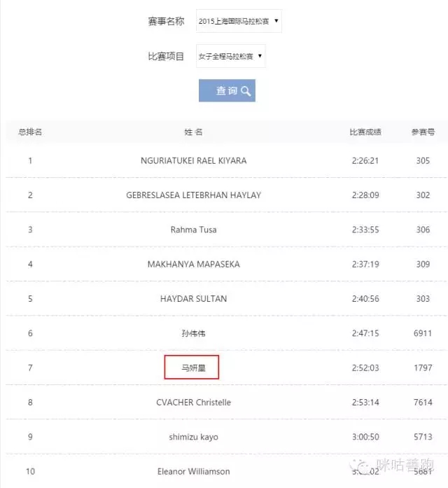The image size is (448, 488).
Task: Click the 查询 search button
Action: 227,90
